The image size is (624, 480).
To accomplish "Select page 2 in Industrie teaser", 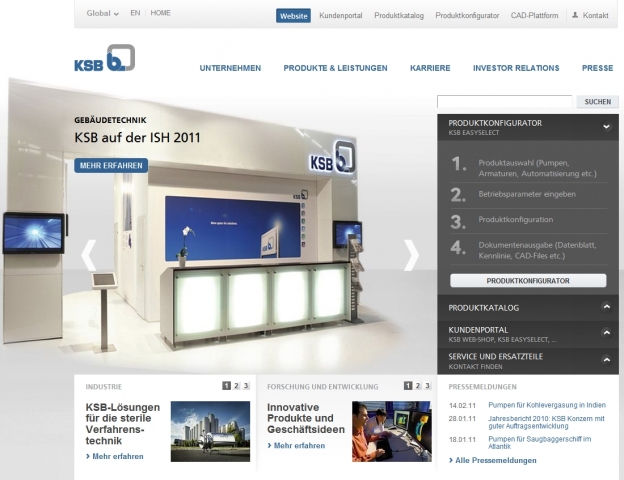I will 236,386.
